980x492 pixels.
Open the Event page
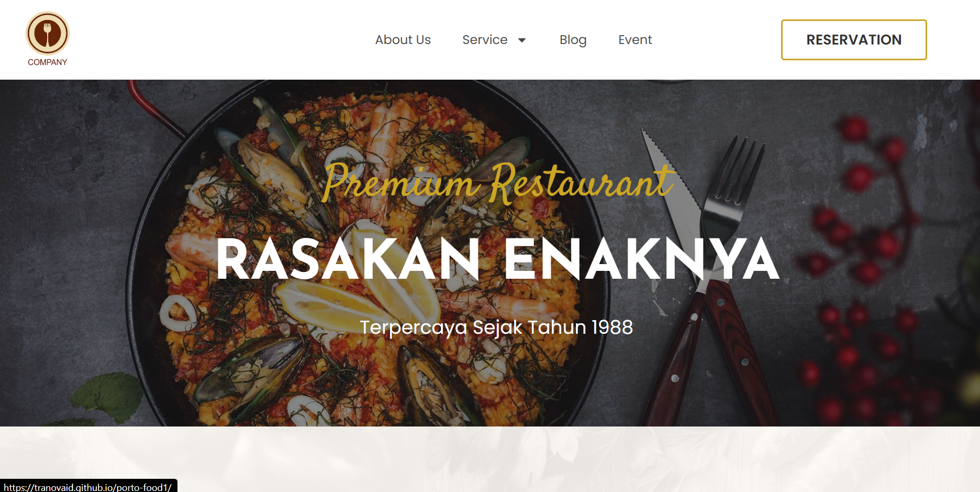635,40
